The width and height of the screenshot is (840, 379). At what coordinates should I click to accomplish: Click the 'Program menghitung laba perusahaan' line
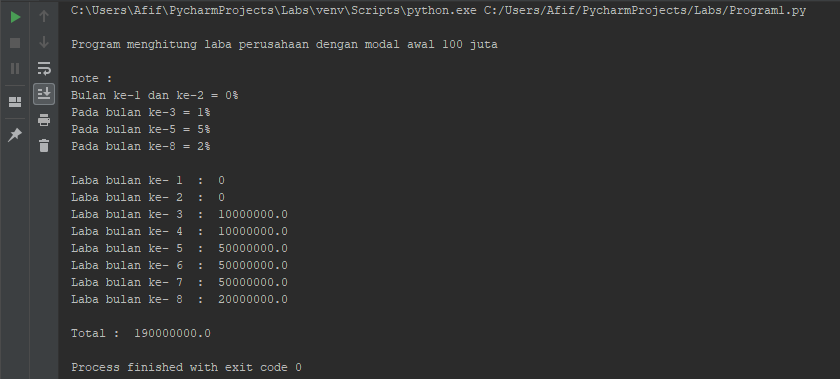[x=284, y=44]
